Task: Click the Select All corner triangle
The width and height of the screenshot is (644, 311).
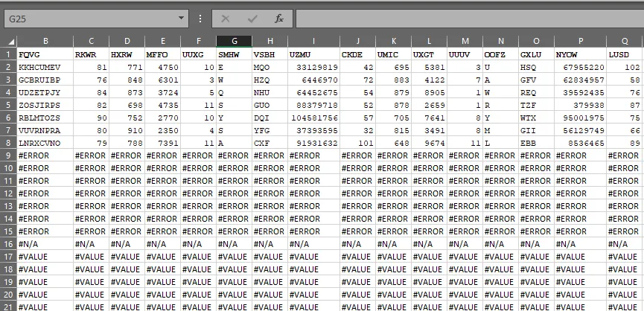Action: point(11,41)
